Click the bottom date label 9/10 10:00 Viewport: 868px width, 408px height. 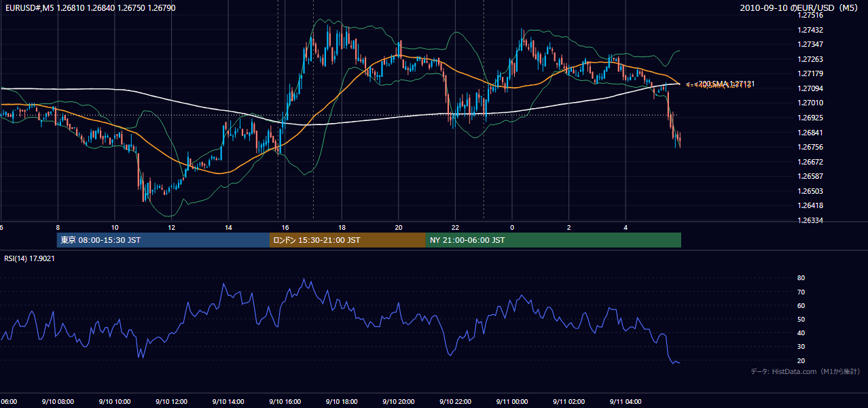[114, 402]
